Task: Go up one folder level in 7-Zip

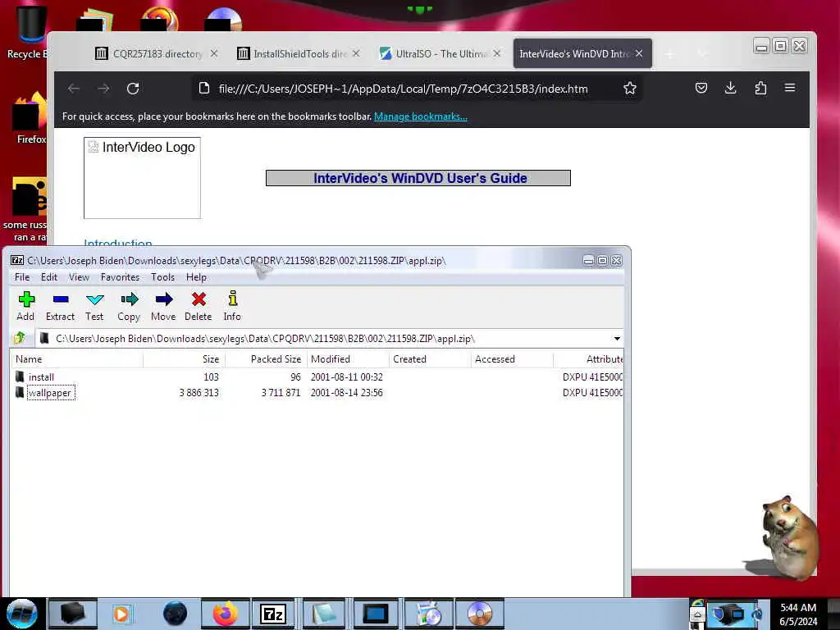Action: click(x=21, y=338)
